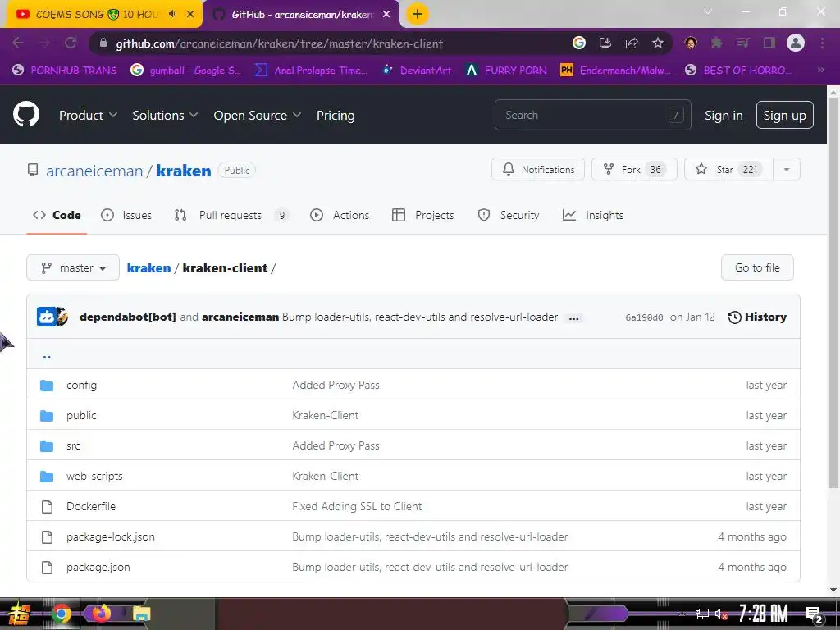This screenshot has height=630, width=840.
Task: Open commit 6a190d0
Action: (644, 317)
